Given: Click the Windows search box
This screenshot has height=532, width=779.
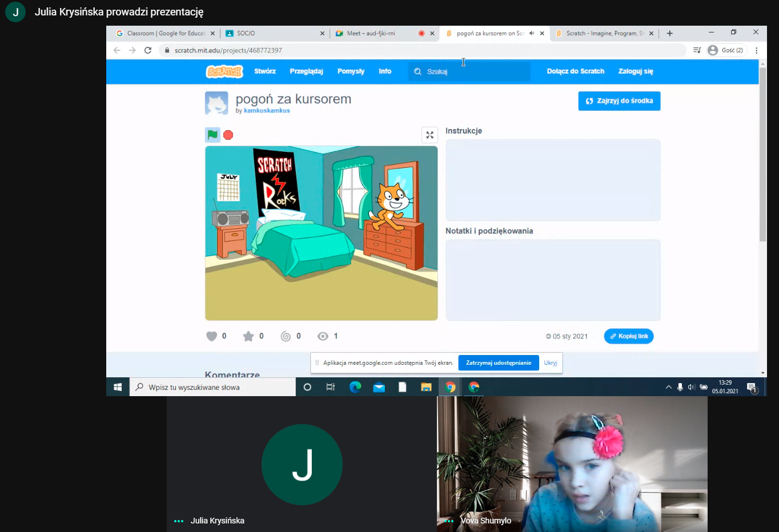Looking at the screenshot, I should [212, 387].
